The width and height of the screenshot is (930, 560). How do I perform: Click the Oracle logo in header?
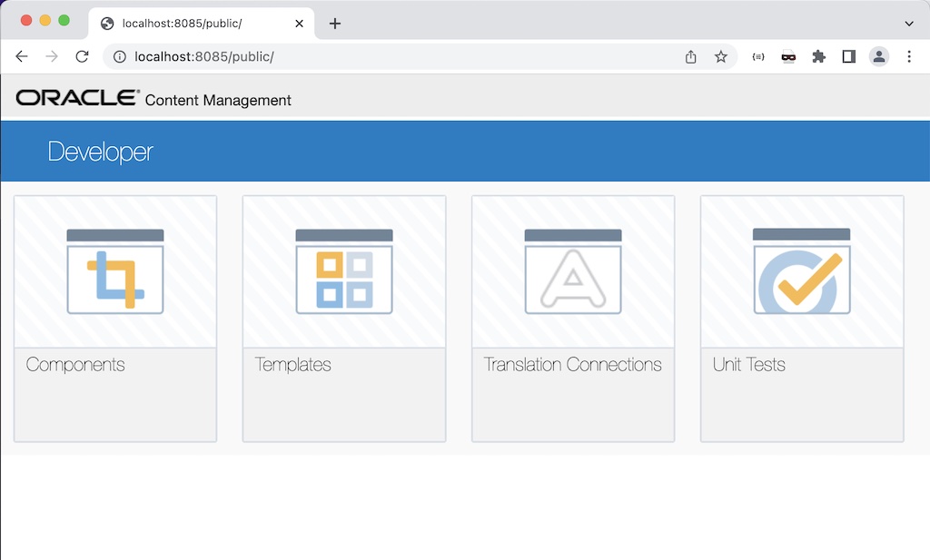coord(78,98)
